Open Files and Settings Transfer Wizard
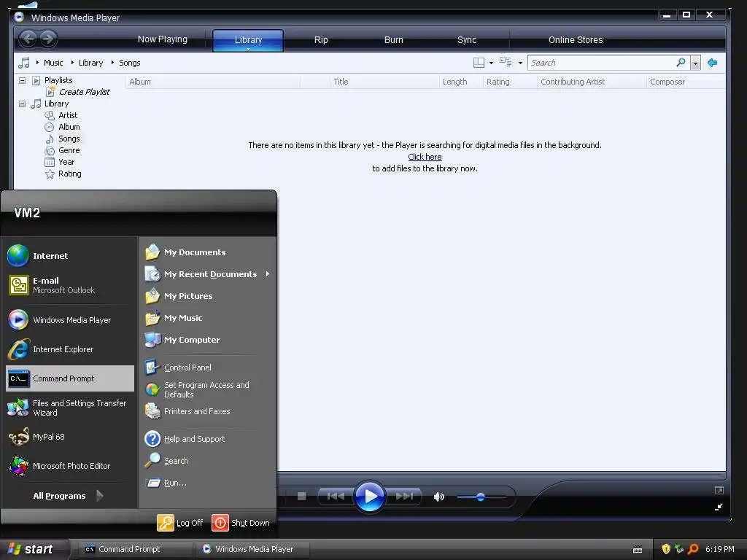The width and height of the screenshot is (747, 560). [70, 408]
